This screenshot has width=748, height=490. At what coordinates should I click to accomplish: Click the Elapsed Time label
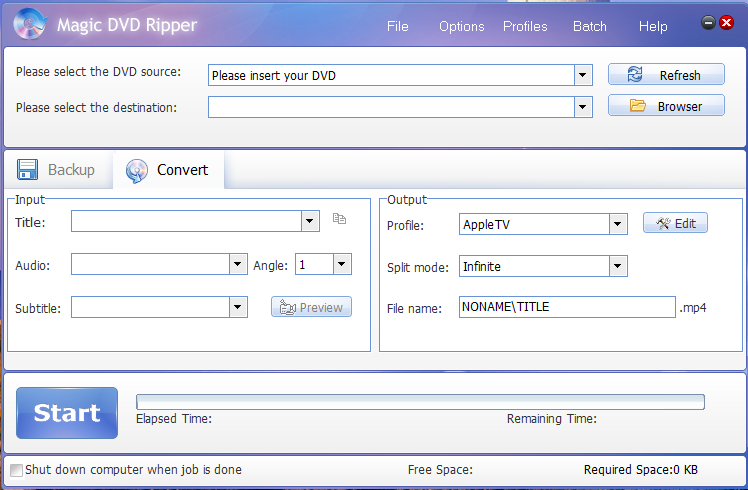[174, 419]
